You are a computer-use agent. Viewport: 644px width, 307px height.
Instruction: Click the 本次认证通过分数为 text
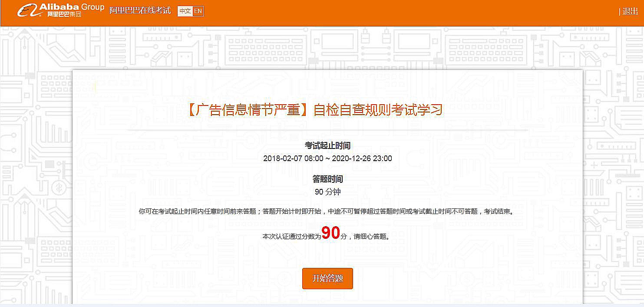pyautogui.click(x=291, y=237)
